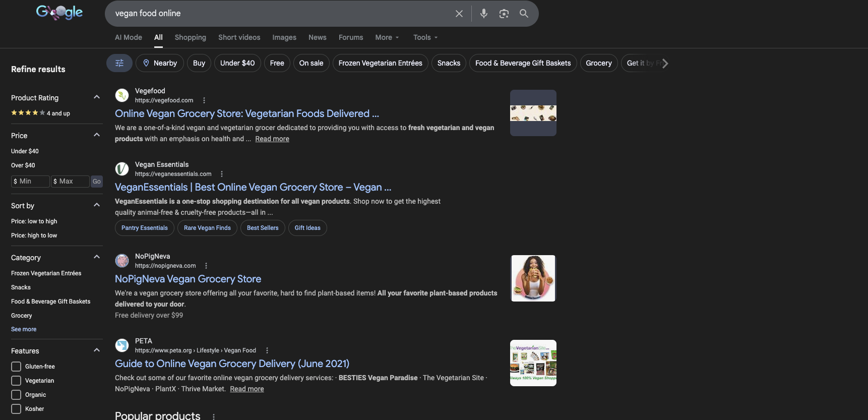Click the magnifying glass search button
The width and height of the screenshot is (868, 420).
[x=524, y=14]
